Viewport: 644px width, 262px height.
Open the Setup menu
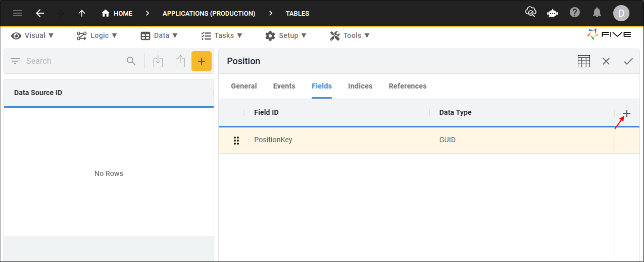[x=286, y=35]
